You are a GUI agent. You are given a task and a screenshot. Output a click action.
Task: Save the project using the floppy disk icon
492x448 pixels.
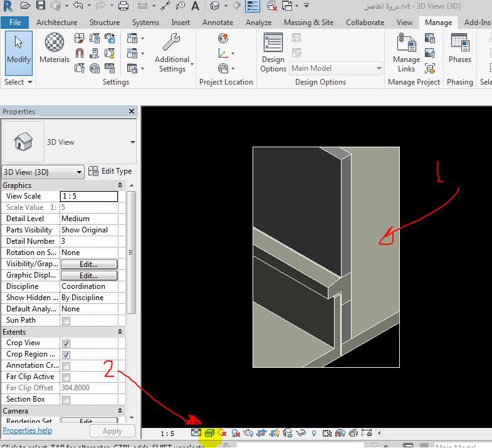point(41,6)
